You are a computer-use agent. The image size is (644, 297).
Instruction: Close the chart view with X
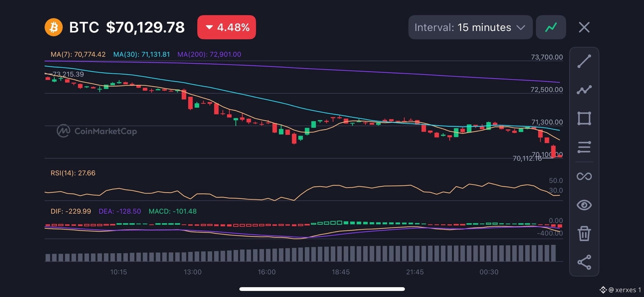click(584, 27)
